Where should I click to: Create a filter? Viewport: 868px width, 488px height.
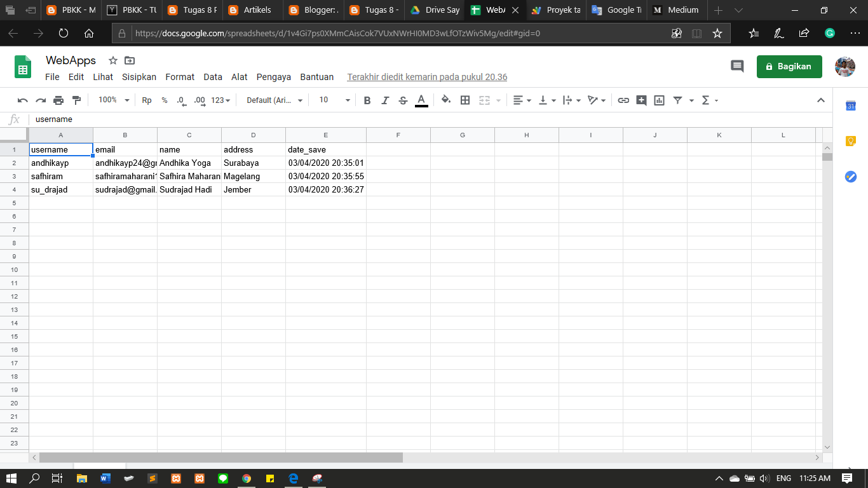pos(677,100)
